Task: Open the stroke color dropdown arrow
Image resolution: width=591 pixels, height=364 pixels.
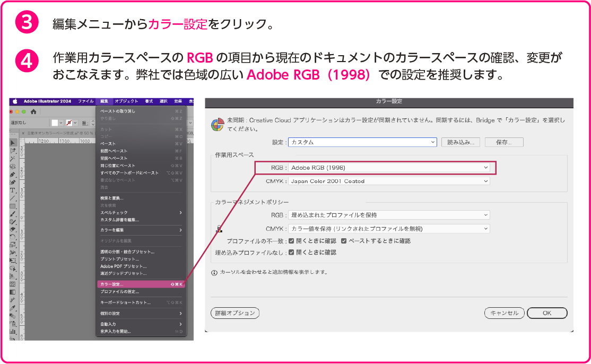Action: (75, 123)
